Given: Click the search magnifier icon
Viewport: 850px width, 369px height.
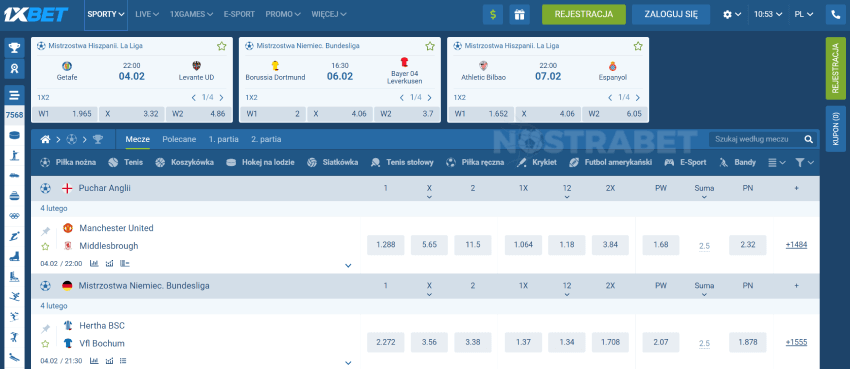Looking at the screenshot, I should pos(808,139).
